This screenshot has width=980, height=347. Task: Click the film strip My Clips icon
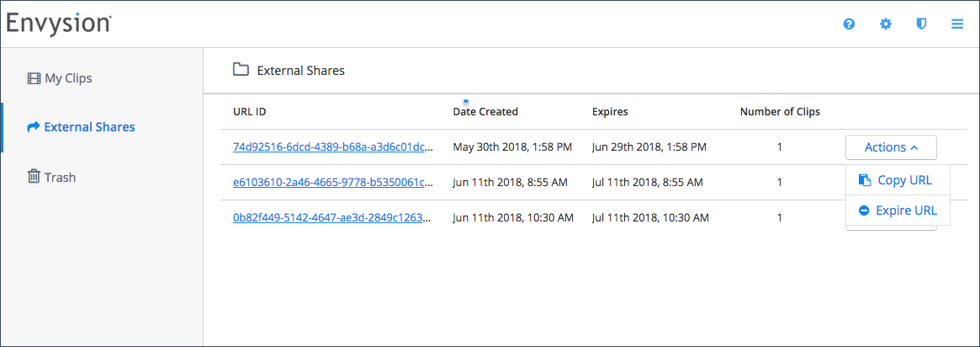pos(33,79)
